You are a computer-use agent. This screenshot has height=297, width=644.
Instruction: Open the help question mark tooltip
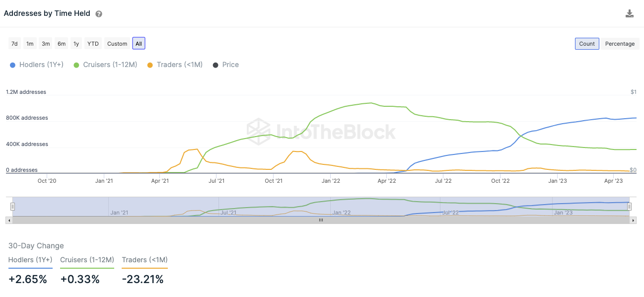pos(99,14)
